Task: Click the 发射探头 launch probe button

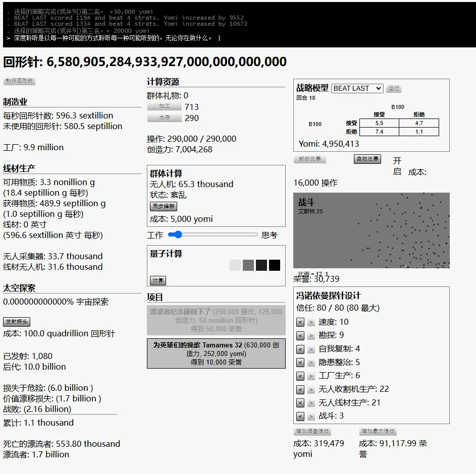Action: 17,322
